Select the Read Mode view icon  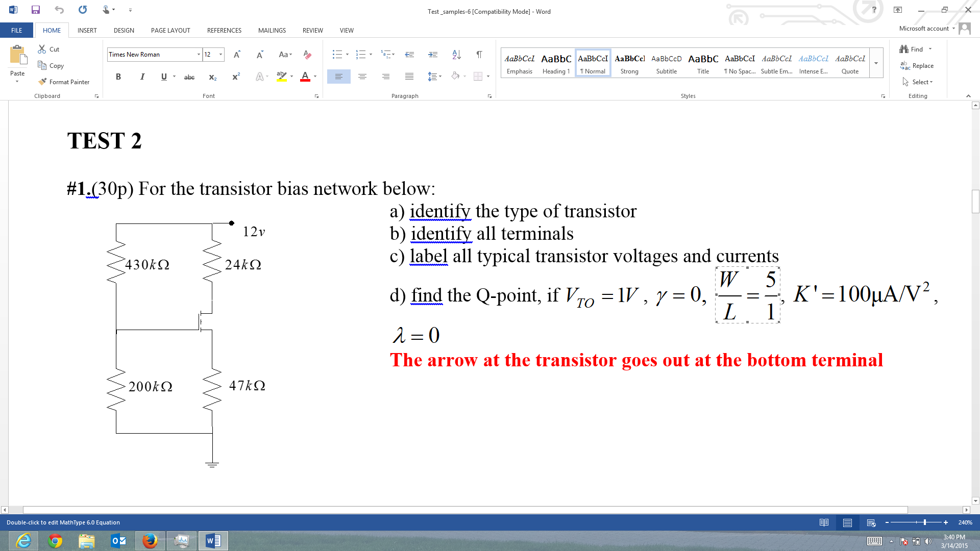pyautogui.click(x=825, y=522)
